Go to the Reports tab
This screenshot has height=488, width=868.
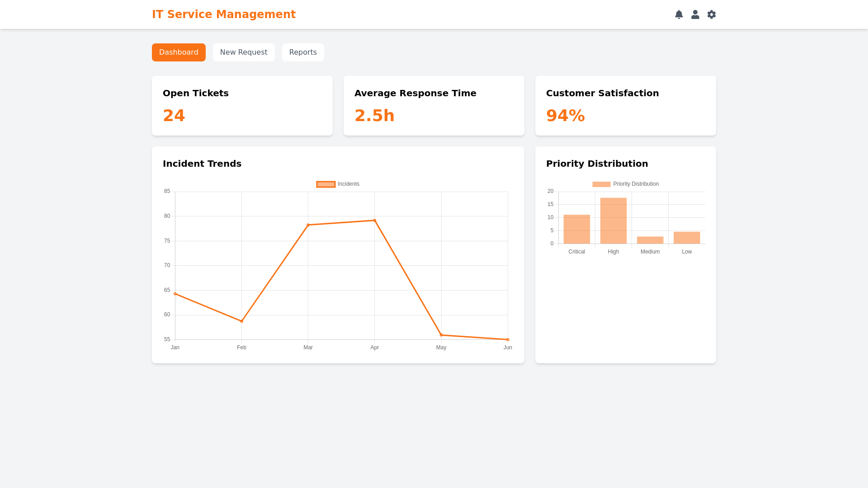click(x=303, y=52)
